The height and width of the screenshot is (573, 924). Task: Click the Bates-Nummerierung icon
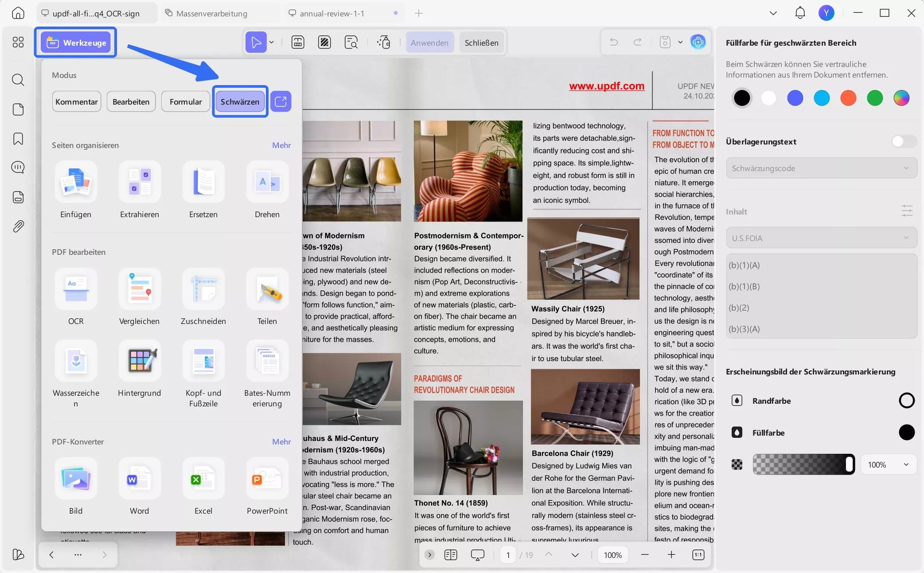(267, 361)
